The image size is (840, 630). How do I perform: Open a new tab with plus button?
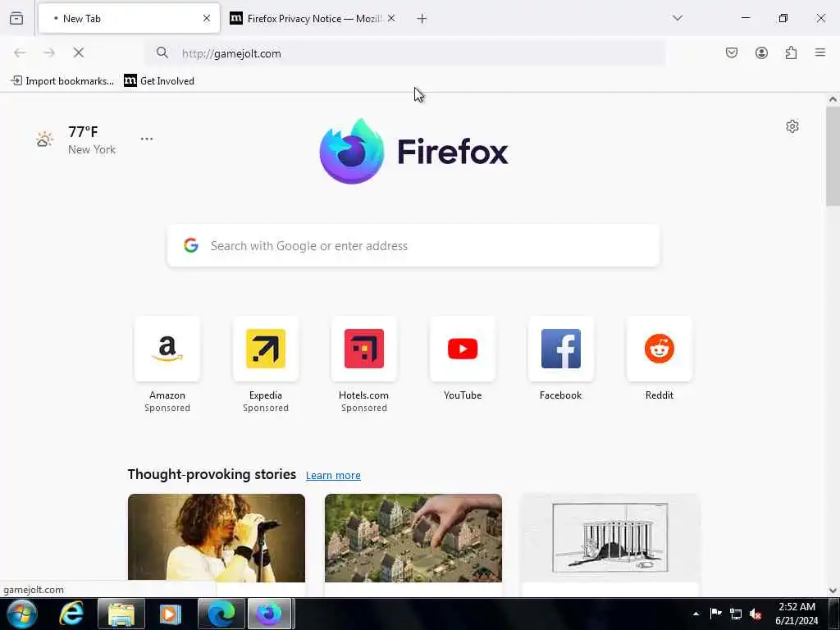point(422,19)
